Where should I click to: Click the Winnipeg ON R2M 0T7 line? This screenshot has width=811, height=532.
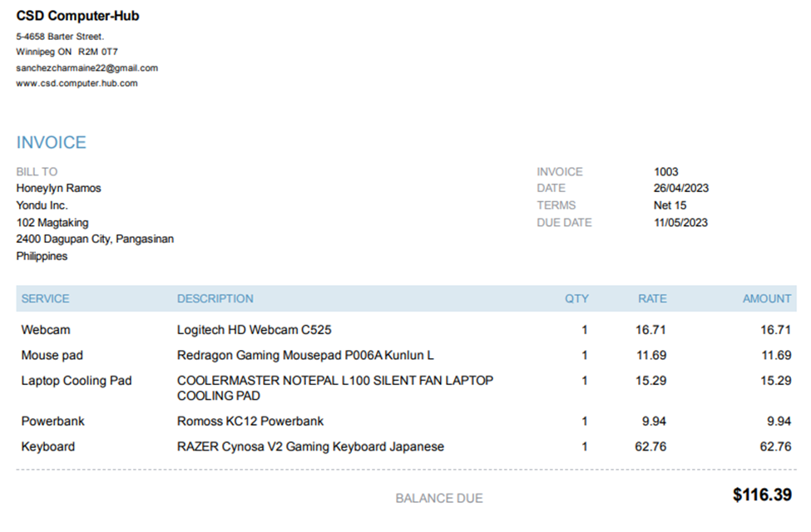67,52
